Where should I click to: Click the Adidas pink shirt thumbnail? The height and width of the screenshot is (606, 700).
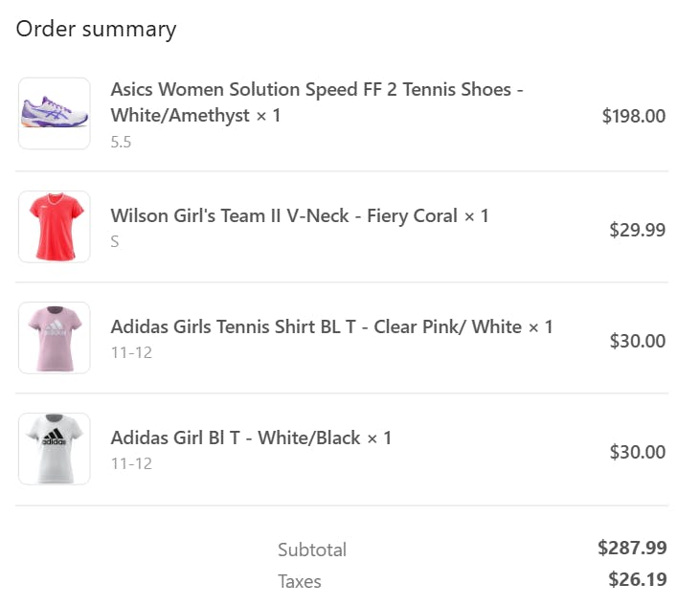[x=55, y=338]
